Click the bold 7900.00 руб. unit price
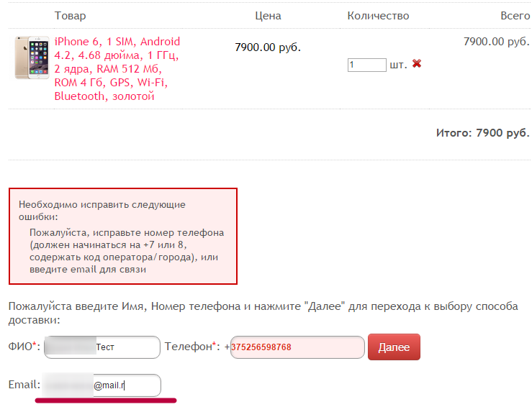Screen dimensions: 532x407 click(x=268, y=47)
